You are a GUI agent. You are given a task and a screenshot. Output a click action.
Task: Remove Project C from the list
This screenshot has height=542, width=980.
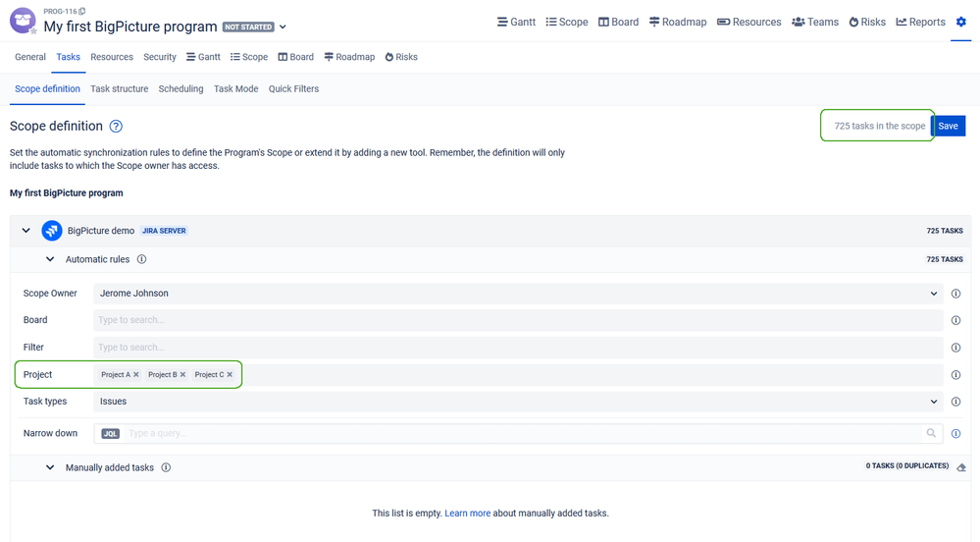tap(230, 375)
